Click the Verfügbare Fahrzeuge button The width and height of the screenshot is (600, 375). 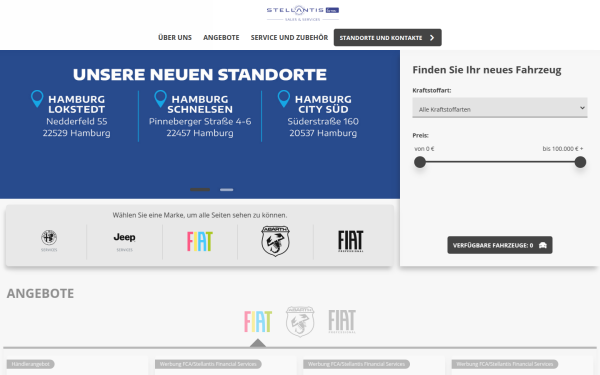[x=500, y=245]
